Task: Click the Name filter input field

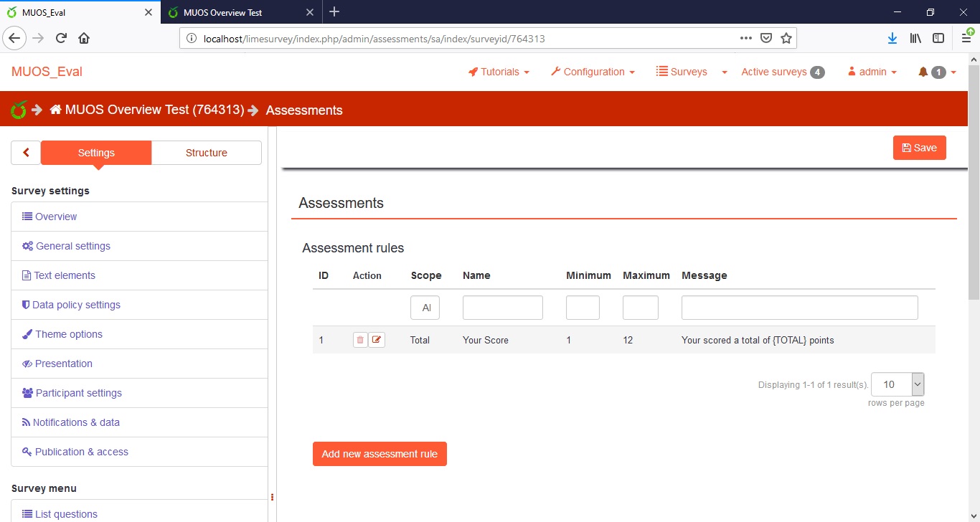Action: coord(502,308)
